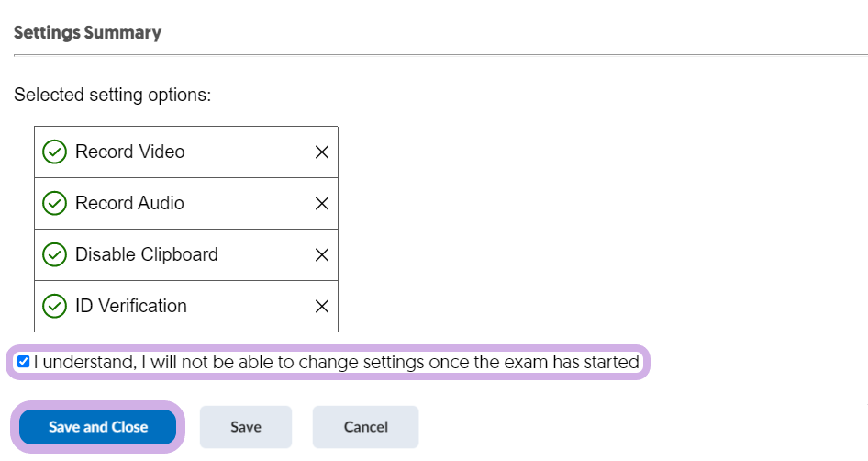868x461 pixels.
Task: Delete Disable Clipboard option using X icon
Action: point(322,255)
